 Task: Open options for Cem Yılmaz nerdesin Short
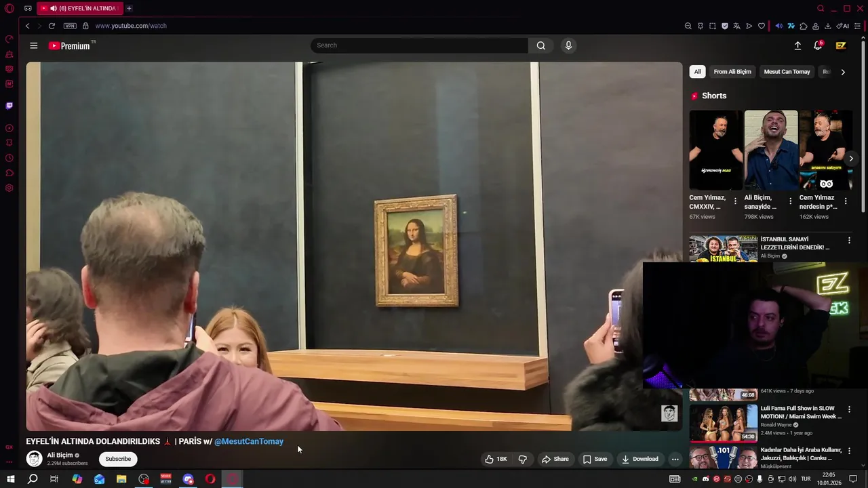tap(845, 201)
